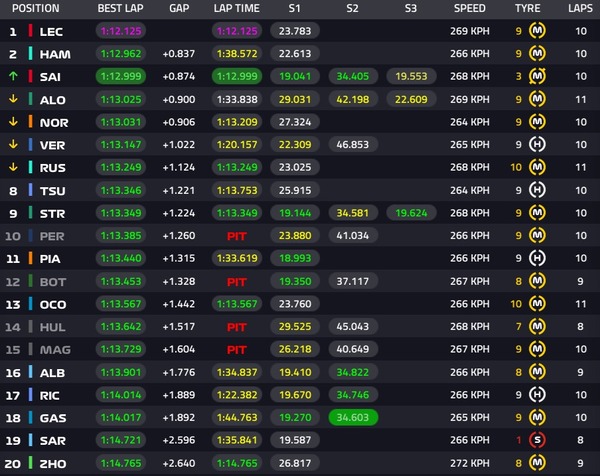Click the down arrow next to NOR
600x476 pixels.
(13, 122)
